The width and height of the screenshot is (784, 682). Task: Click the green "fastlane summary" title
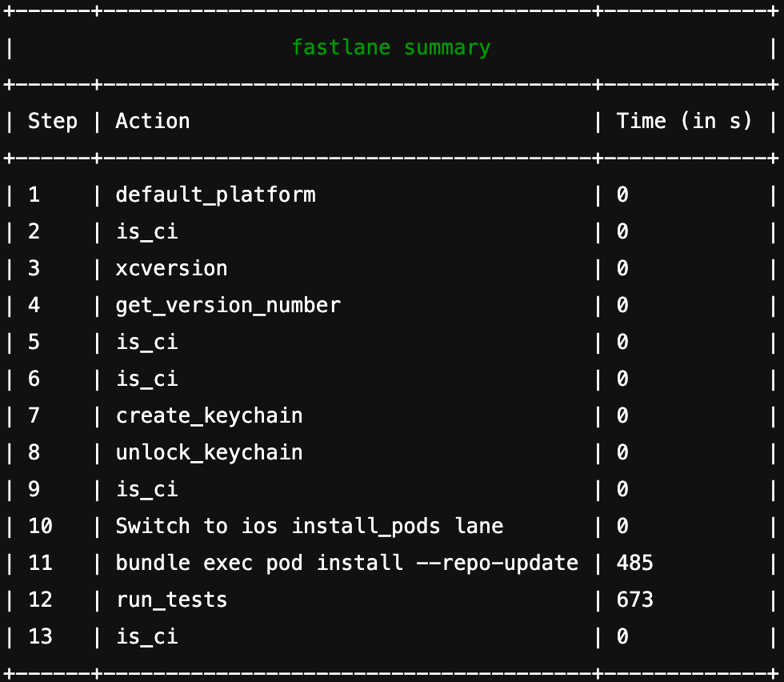390,48
